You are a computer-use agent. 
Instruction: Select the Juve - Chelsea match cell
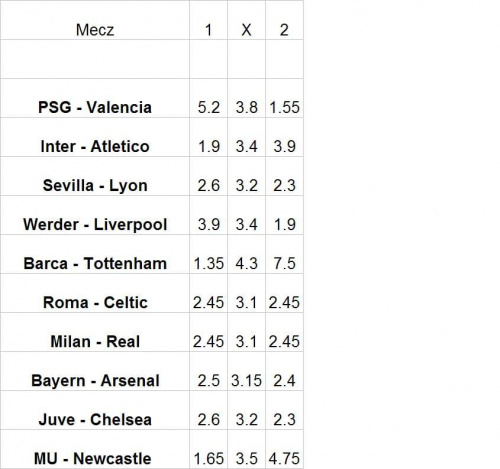click(95, 410)
